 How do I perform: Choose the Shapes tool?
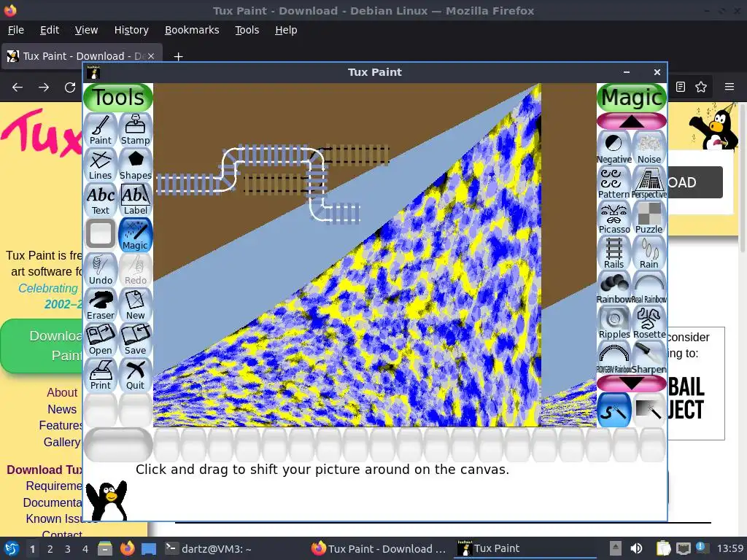coord(135,165)
